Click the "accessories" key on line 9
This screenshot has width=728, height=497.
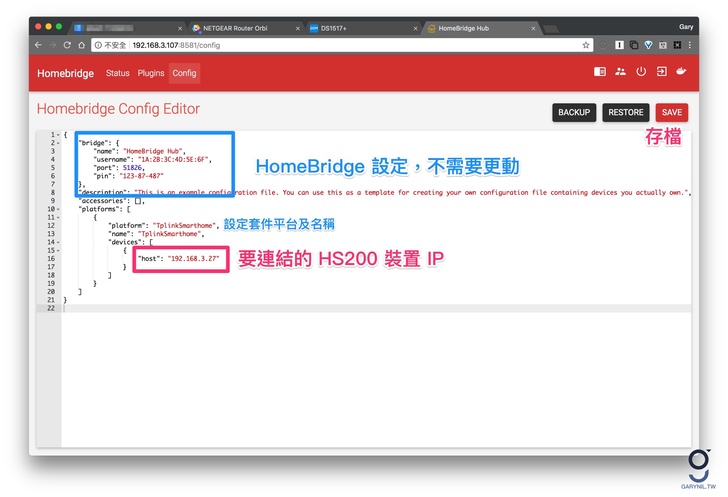(x=102, y=201)
